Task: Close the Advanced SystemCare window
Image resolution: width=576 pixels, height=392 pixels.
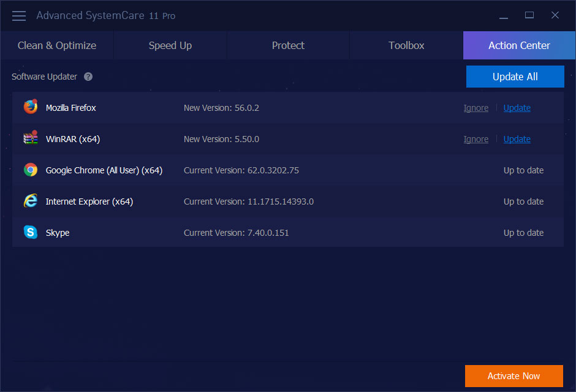Action: (555, 15)
